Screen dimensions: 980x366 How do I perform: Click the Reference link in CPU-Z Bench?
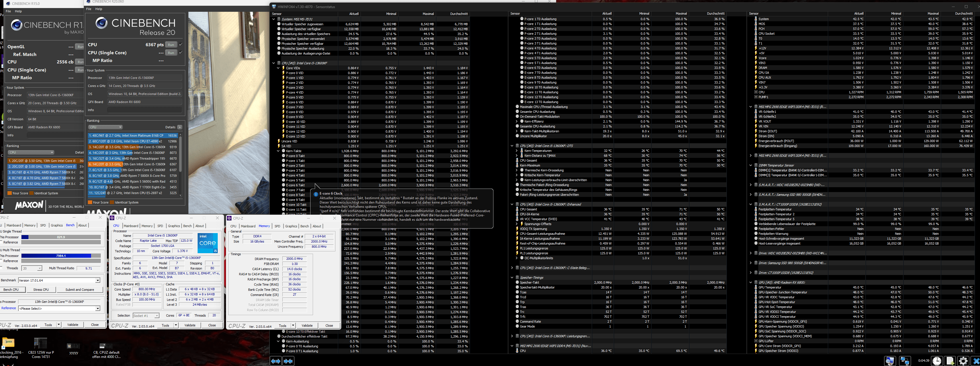pyautogui.click(x=8, y=308)
